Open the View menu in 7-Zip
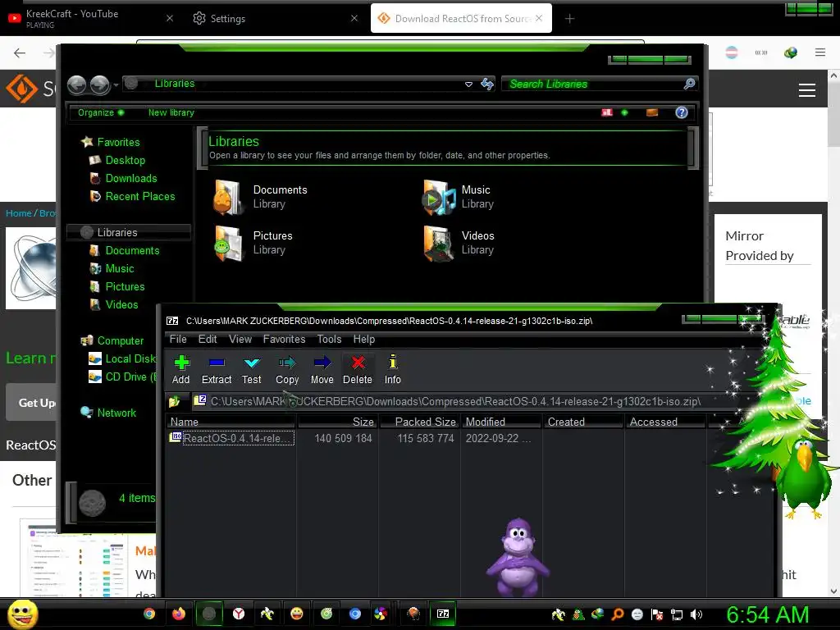840x630 pixels. 240,339
